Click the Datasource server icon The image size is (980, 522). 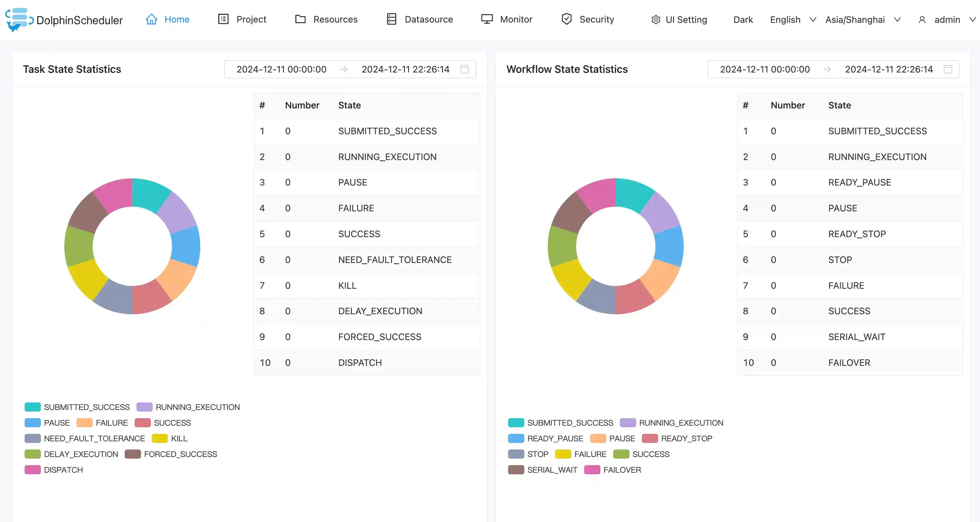click(x=391, y=19)
